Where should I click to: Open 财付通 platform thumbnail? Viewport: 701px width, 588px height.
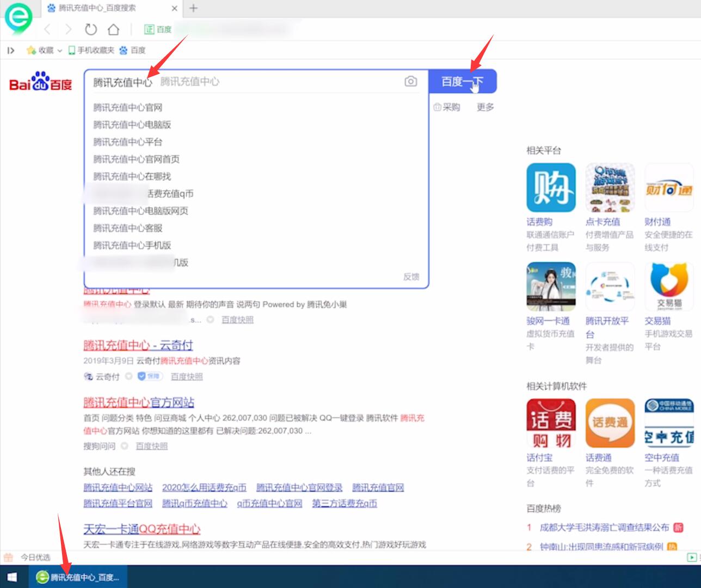click(x=669, y=187)
